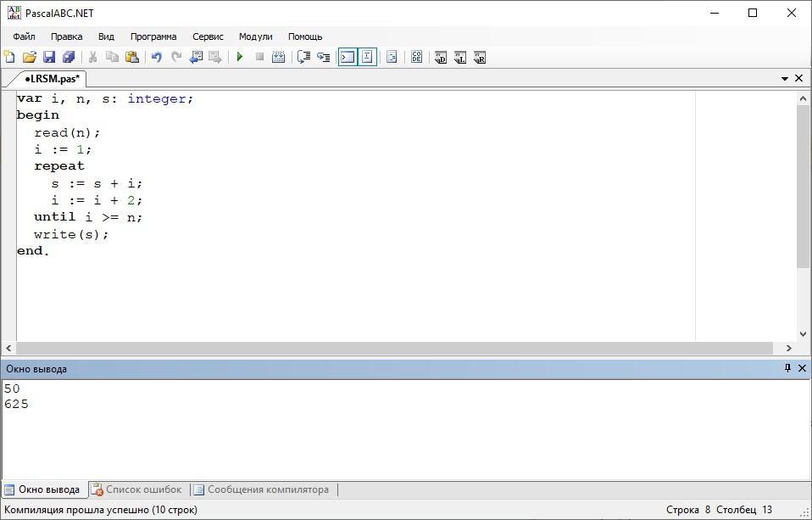Paste from clipboard toolbar icon
Screen dimensions: 812x520
tap(132, 57)
